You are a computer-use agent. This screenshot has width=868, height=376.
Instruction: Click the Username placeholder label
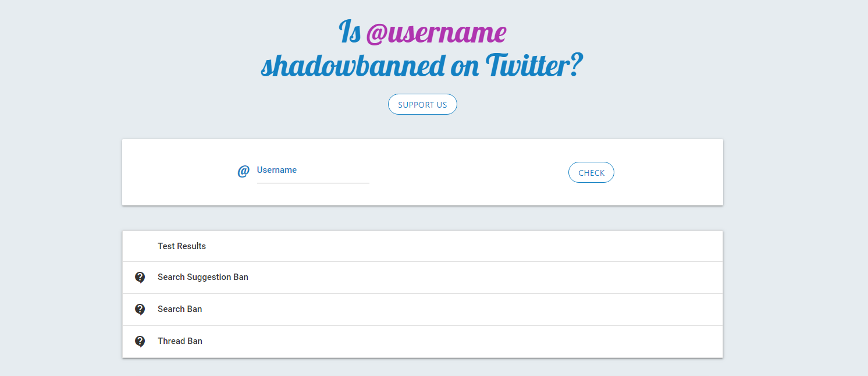click(277, 170)
